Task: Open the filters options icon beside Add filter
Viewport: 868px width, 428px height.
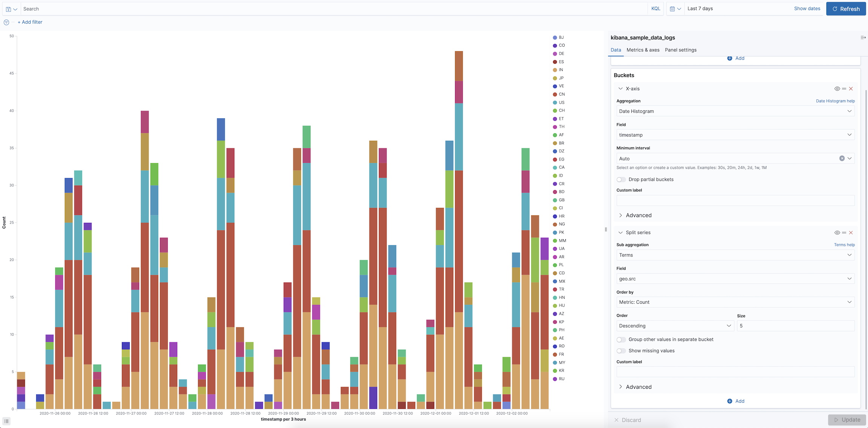Action: pos(6,22)
